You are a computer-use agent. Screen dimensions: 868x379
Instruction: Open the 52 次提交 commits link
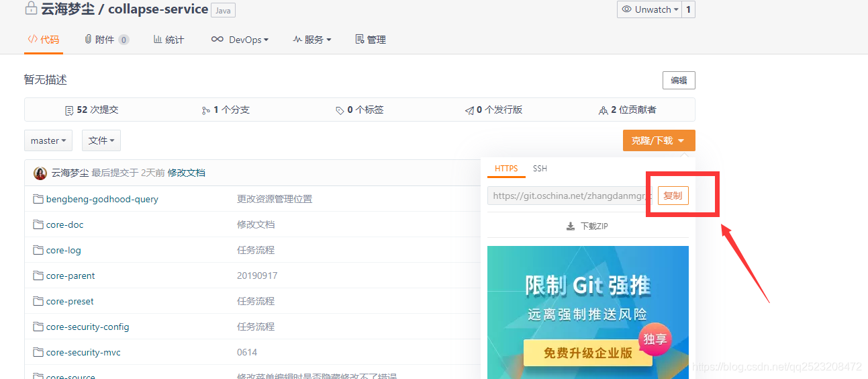pos(92,110)
